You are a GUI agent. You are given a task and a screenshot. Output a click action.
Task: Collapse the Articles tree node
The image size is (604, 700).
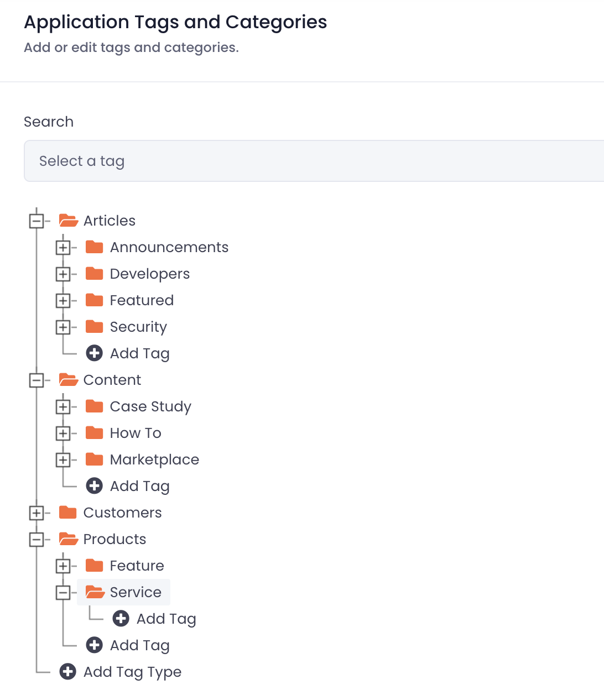pos(37,221)
